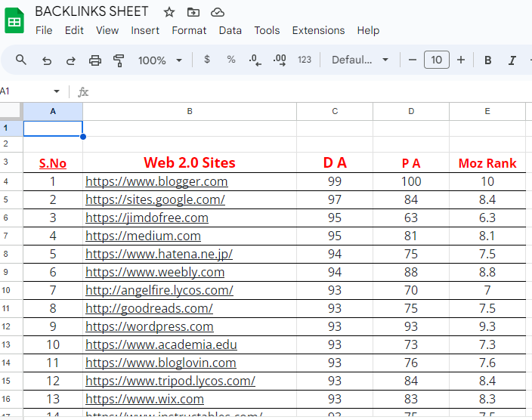
Task: Open the Extensions menu
Action: point(318,30)
